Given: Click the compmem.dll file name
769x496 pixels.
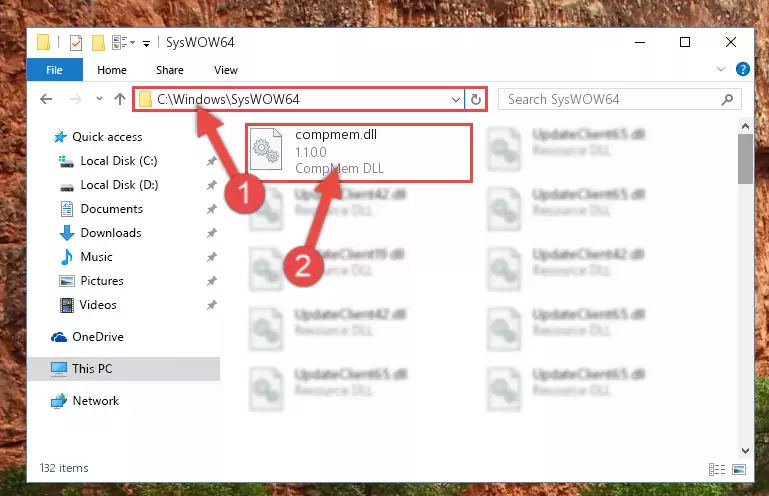Looking at the screenshot, I should click(x=336, y=134).
